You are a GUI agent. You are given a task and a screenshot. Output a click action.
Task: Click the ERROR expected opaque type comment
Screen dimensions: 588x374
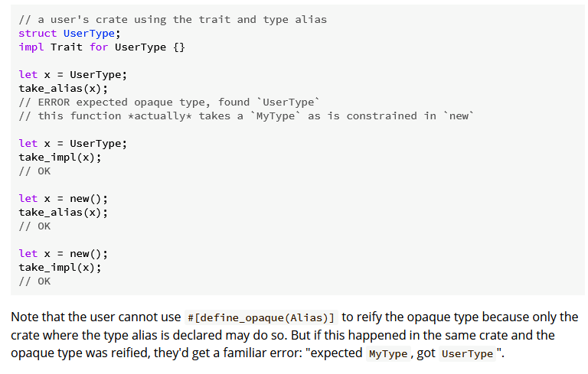(169, 102)
